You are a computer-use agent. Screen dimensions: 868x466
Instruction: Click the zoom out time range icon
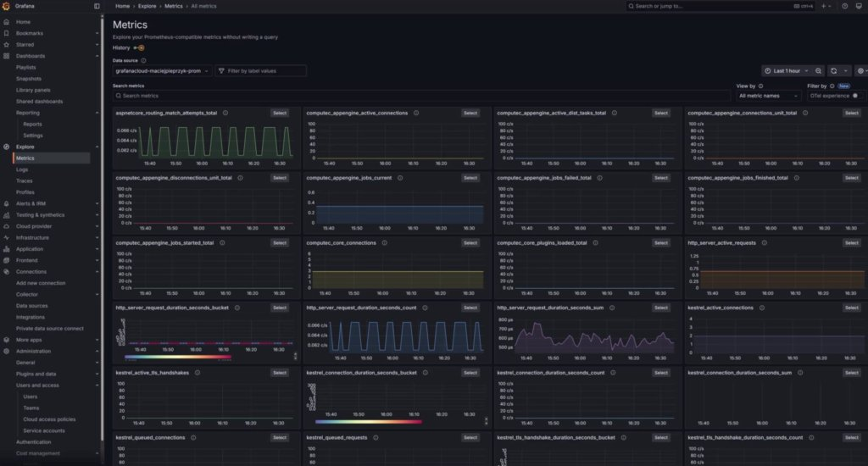(818, 71)
